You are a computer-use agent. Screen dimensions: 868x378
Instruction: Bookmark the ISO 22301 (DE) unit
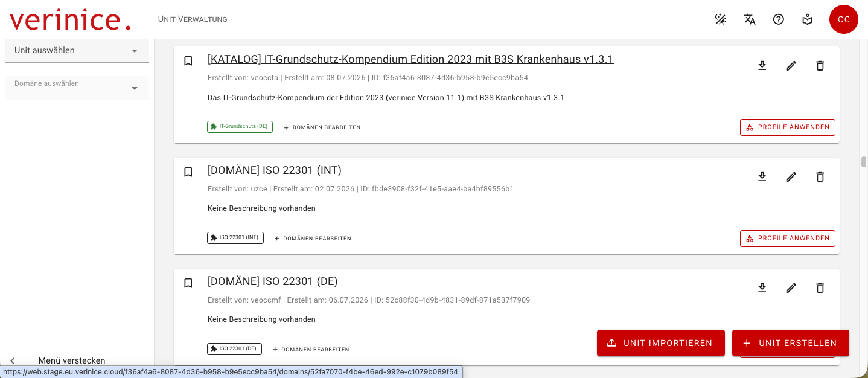(188, 283)
